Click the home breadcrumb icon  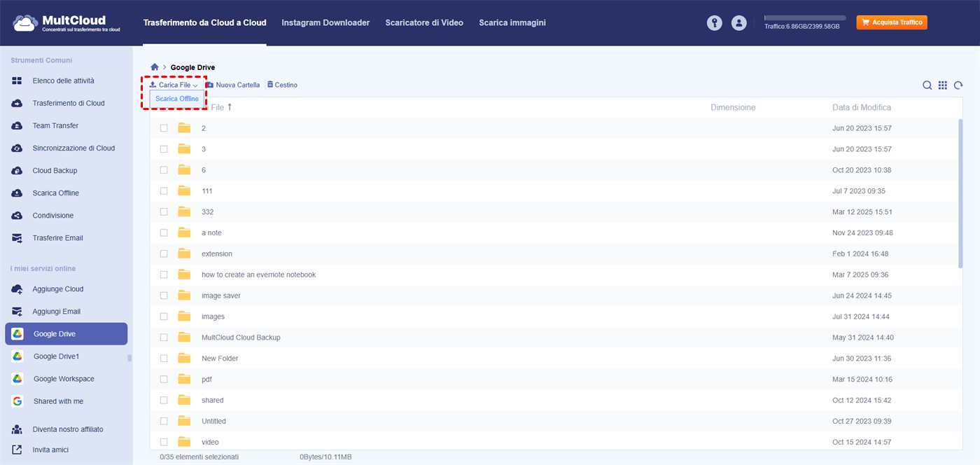(x=155, y=67)
